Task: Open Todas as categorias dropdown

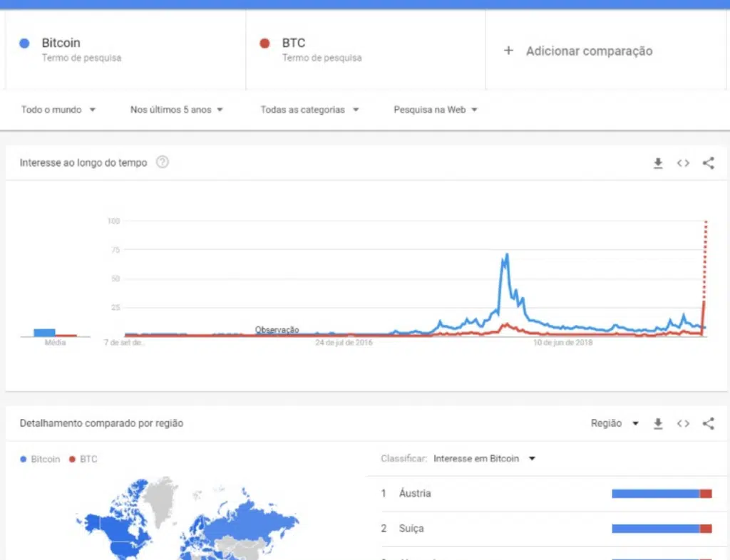Action: (309, 110)
